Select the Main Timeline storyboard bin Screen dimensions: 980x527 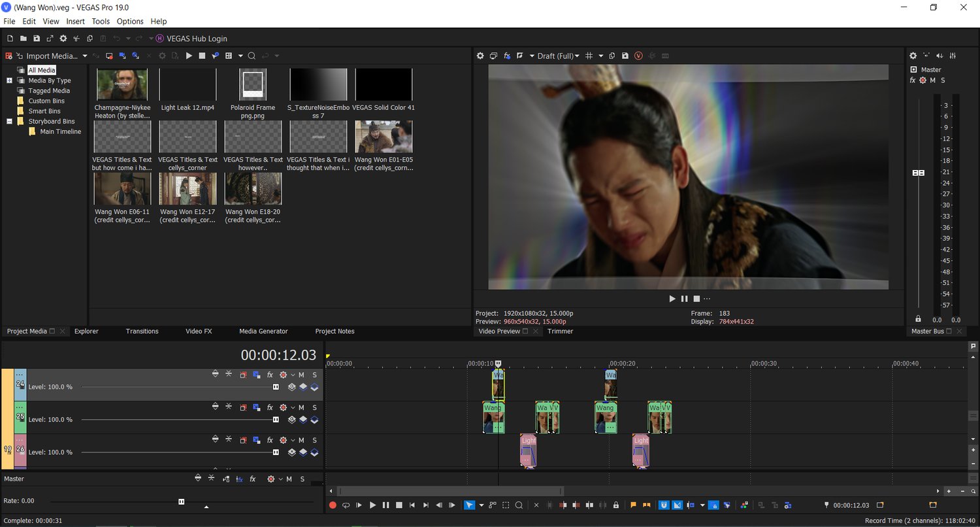61,131
